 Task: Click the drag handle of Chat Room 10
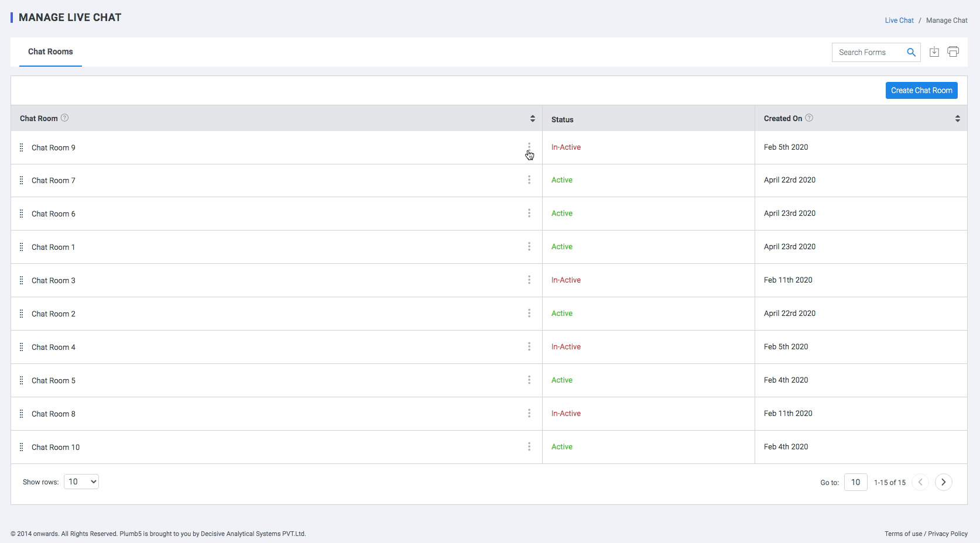22,447
